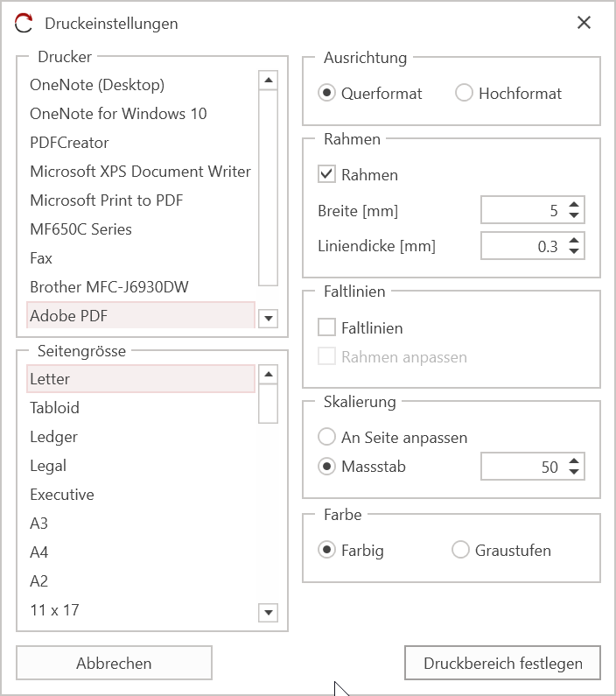Viewport: 616px width, 696px height.
Task: Choose An Seite anpassen scaling
Action: click(326, 437)
